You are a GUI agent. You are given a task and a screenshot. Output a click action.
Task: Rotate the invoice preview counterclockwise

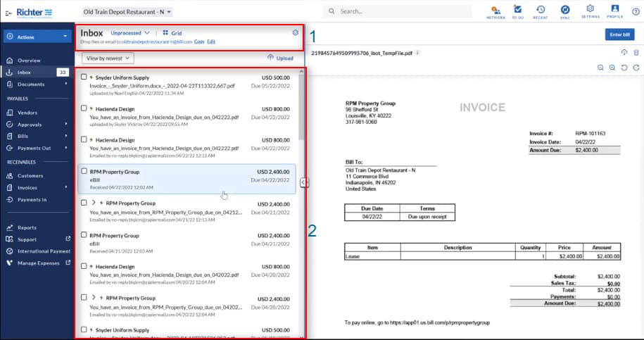click(x=624, y=68)
